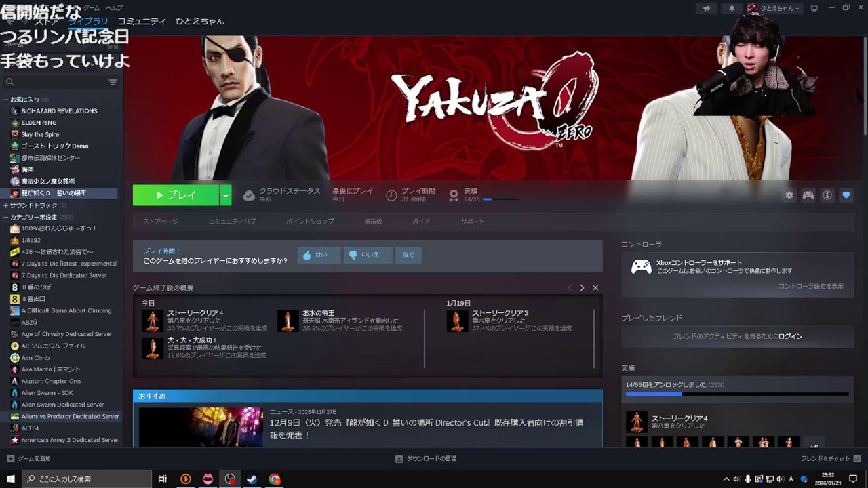
Task: Switch to Big Picture mode icon
Action: click(814, 8)
